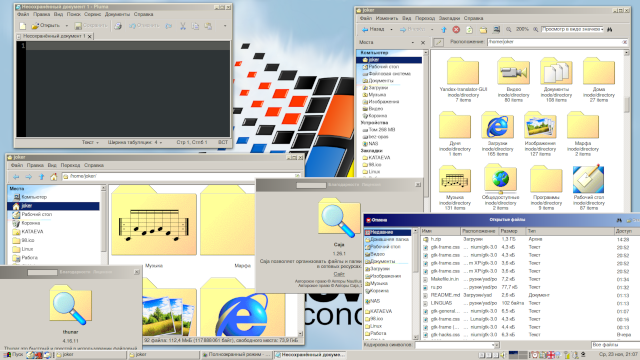Screen dimensions: 640x360
Task: Click the paste icon in Pluma toolbar
Action: (x=208, y=26)
